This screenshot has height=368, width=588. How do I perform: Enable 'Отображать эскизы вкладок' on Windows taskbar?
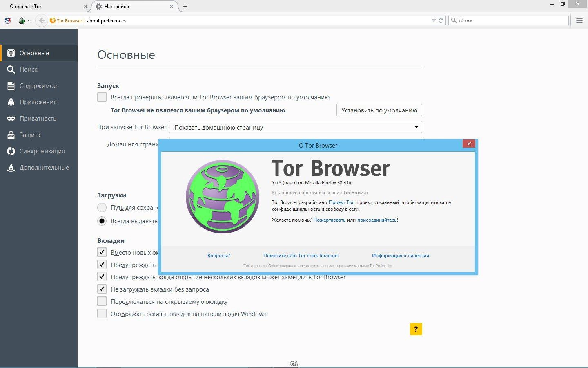click(102, 314)
